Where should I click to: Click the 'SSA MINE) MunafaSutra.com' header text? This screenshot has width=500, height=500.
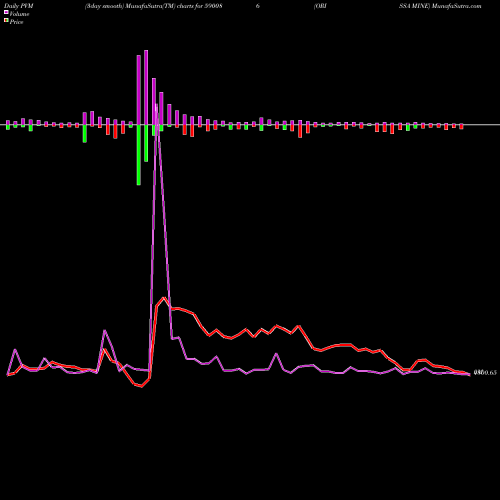[440, 6]
